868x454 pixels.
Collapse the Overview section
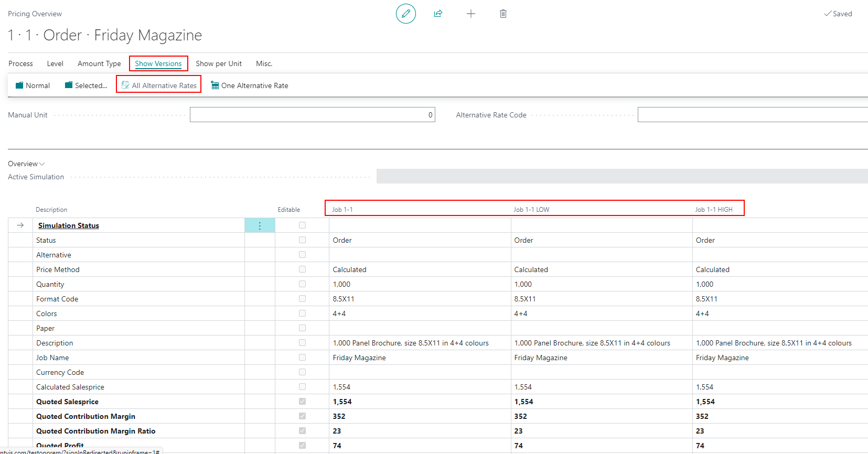pos(26,164)
